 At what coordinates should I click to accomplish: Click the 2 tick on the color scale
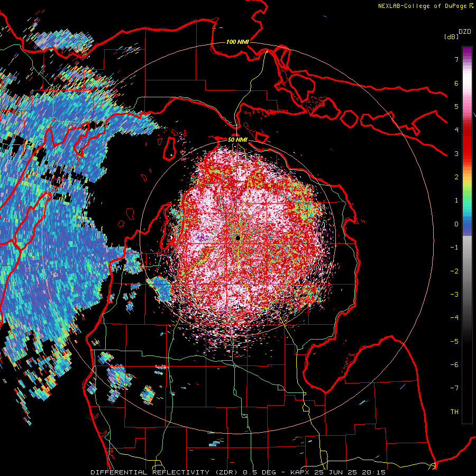(456, 177)
